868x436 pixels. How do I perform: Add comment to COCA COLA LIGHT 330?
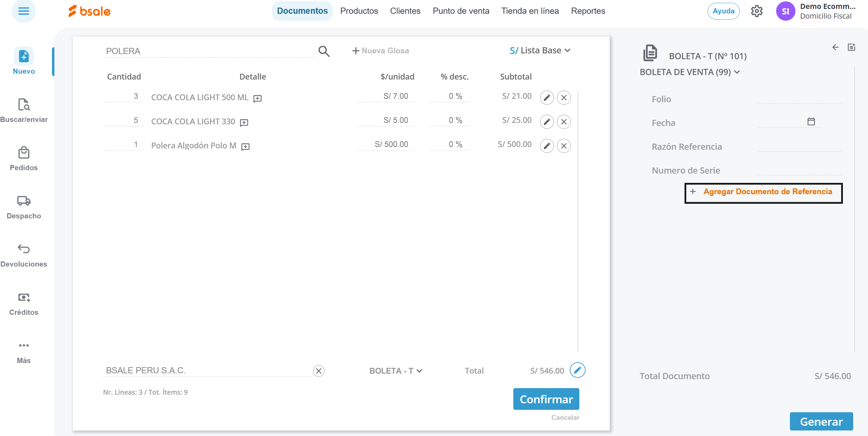pyautogui.click(x=244, y=123)
